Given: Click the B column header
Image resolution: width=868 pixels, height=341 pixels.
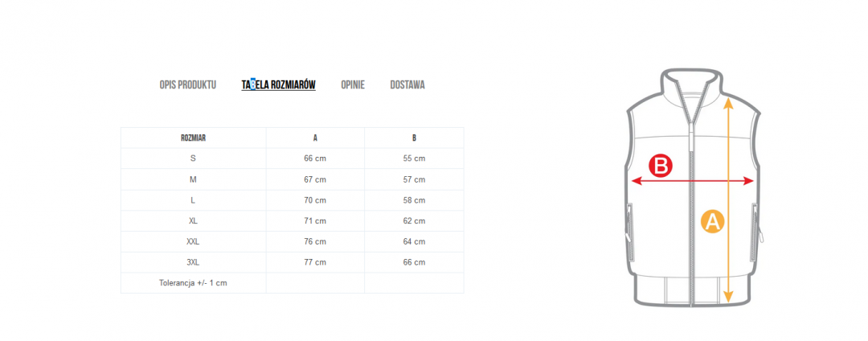Looking at the screenshot, I should tap(414, 138).
